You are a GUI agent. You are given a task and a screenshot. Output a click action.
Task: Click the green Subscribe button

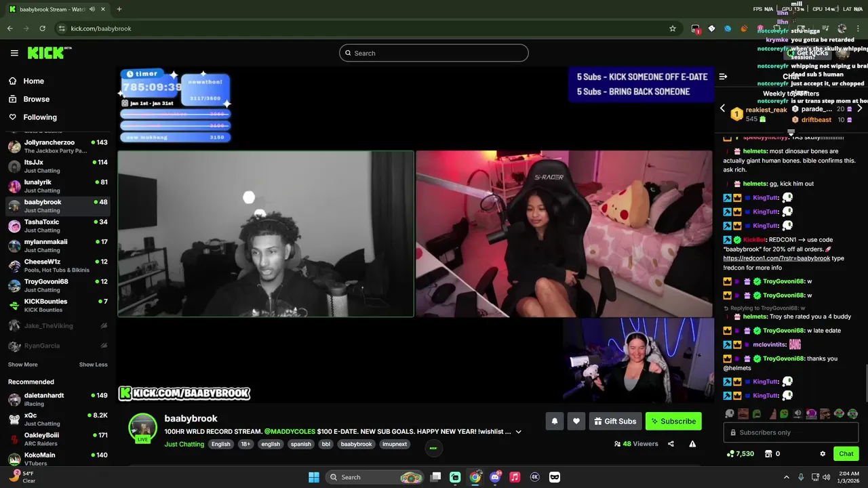[673, 421]
